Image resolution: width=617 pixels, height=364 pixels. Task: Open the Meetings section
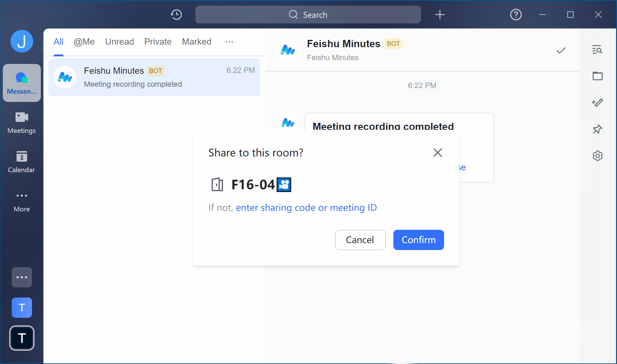point(22,122)
